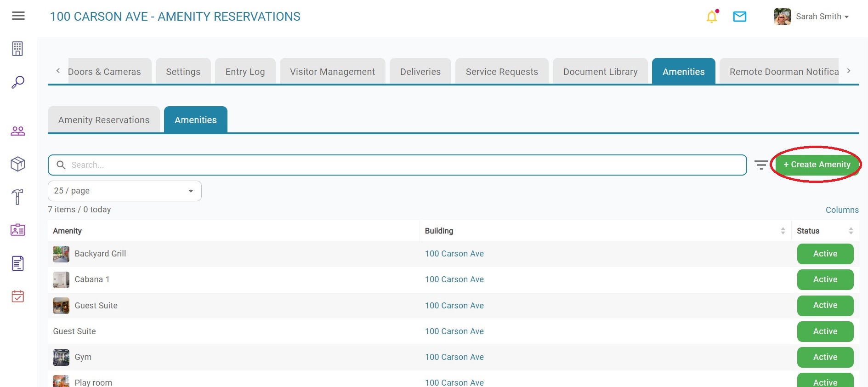The height and width of the screenshot is (387, 868).
Task: Open the Remote Doorman Notifications tab
Action: (779, 72)
